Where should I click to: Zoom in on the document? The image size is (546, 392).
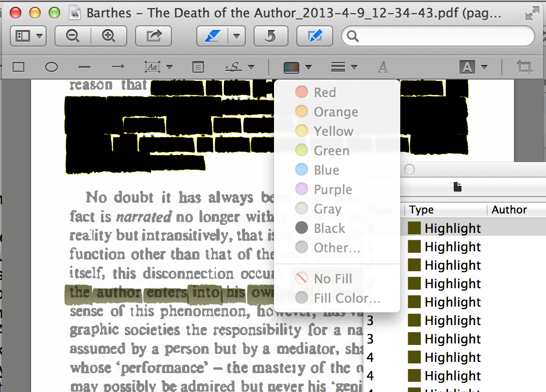click(109, 36)
